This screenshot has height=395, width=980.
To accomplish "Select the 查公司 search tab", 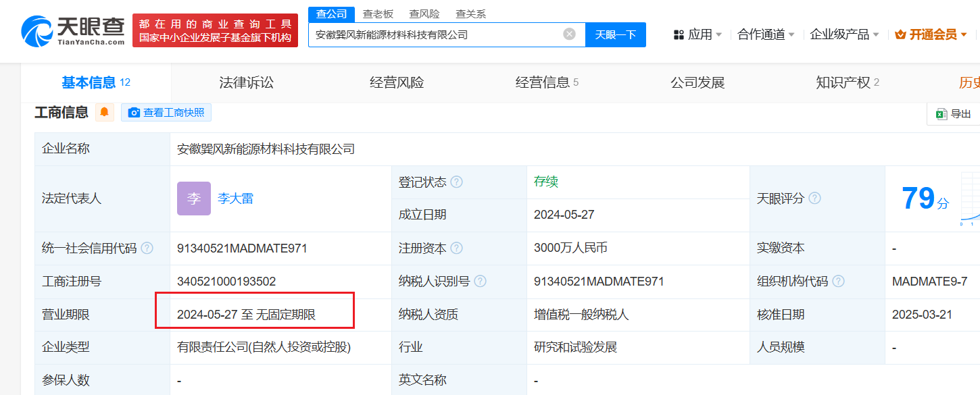I will pos(331,14).
